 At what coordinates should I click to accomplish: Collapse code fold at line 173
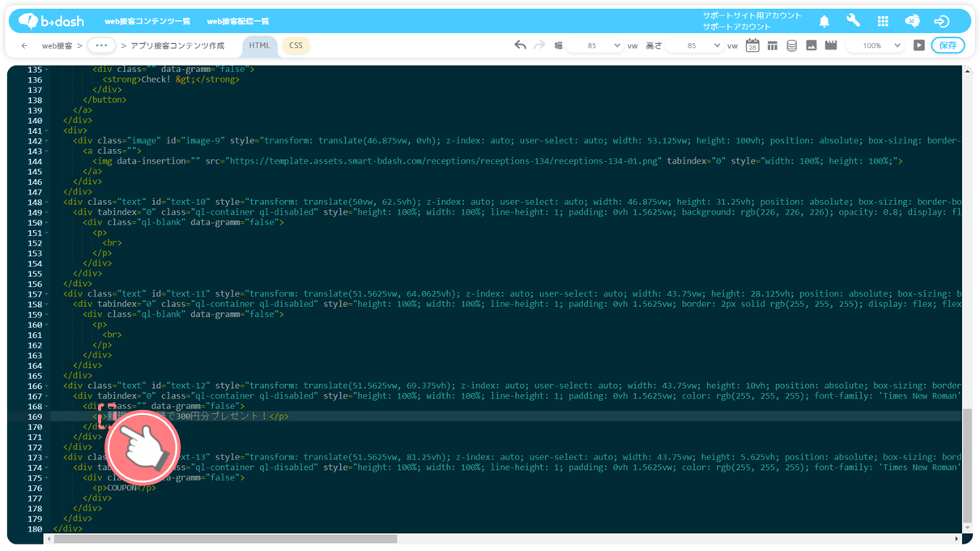[46, 457]
